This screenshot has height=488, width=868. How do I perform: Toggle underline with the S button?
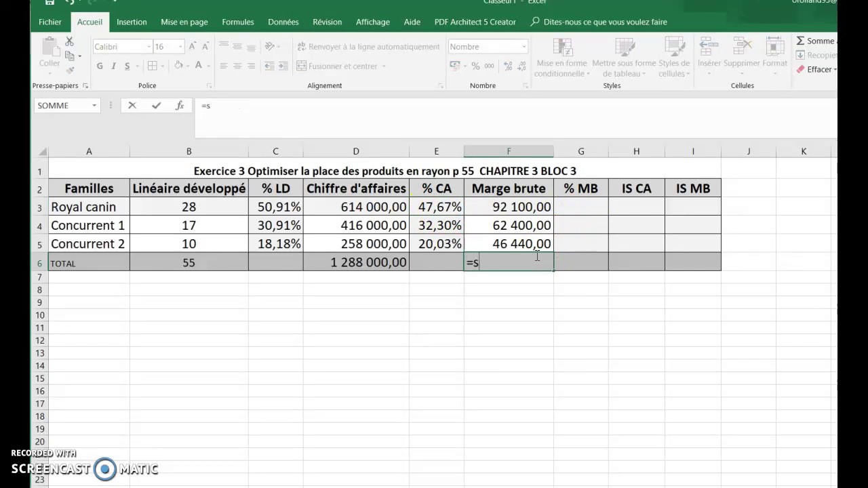tap(127, 66)
